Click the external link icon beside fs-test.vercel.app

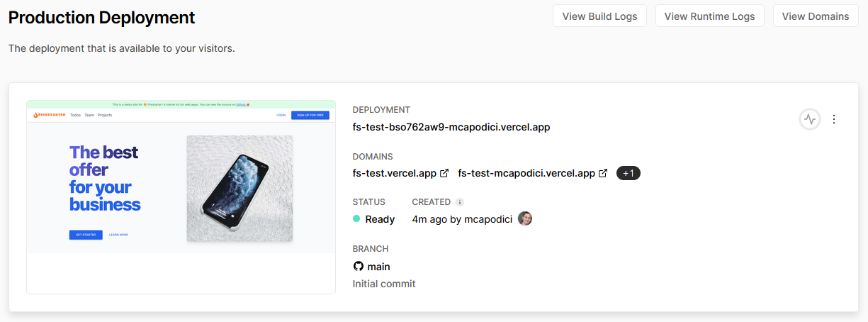pyautogui.click(x=444, y=173)
